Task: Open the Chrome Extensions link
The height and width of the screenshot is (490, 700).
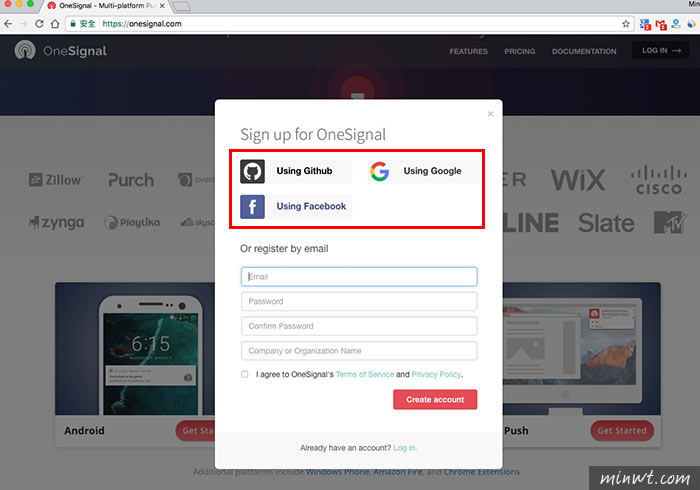Action: coord(482,472)
